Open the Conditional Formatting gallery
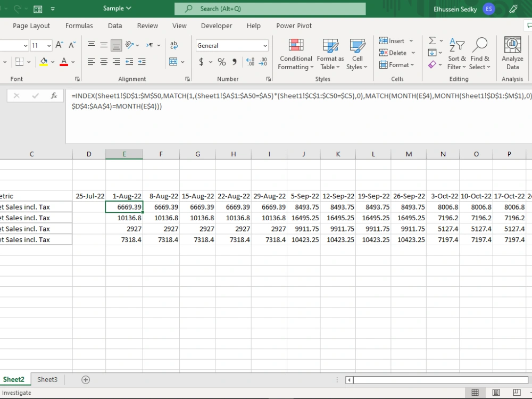The width and height of the screenshot is (532, 399). pyautogui.click(x=295, y=54)
